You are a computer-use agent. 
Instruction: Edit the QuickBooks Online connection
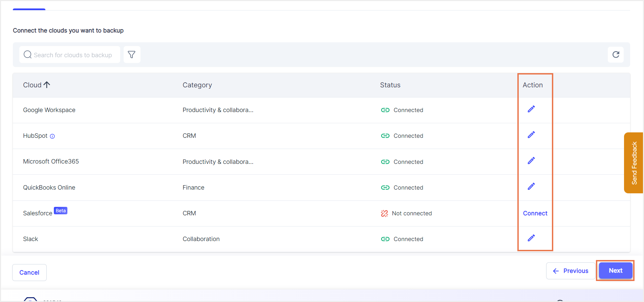click(531, 186)
